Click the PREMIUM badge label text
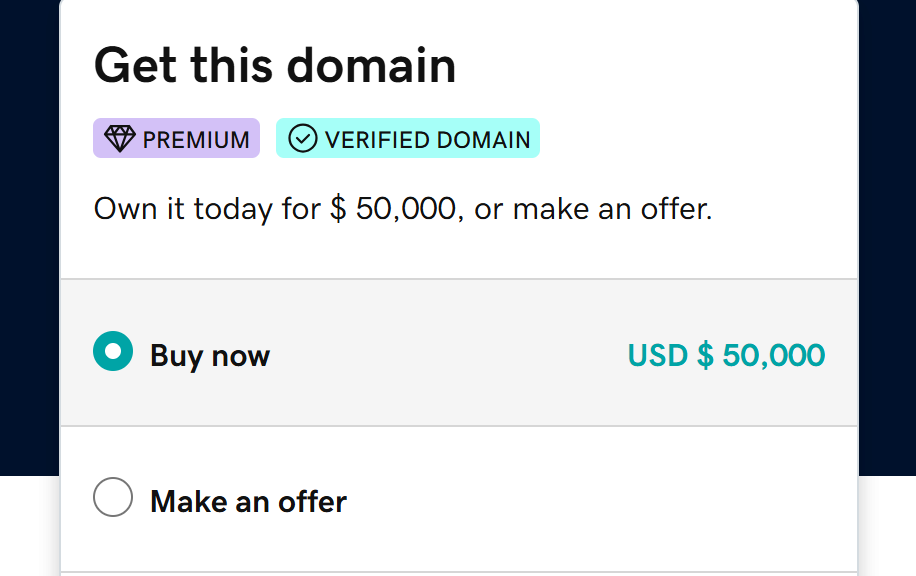Image resolution: width=916 pixels, height=576 pixels. (x=196, y=139)
